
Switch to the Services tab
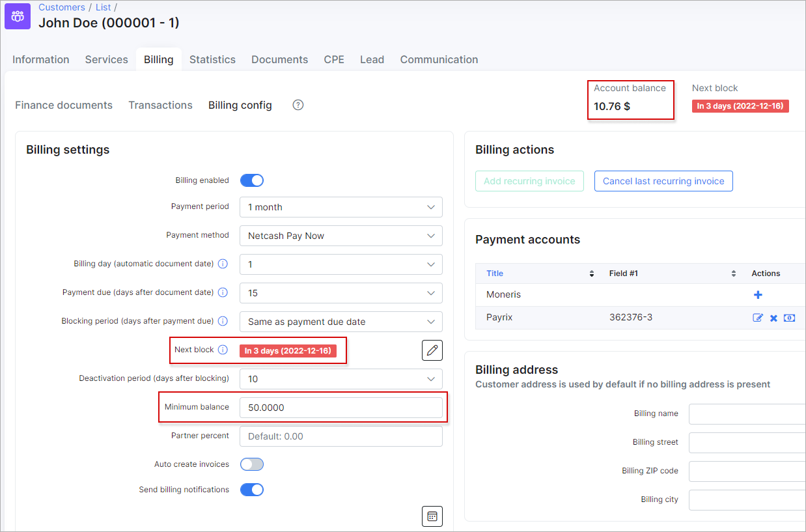tap(106, 59)
